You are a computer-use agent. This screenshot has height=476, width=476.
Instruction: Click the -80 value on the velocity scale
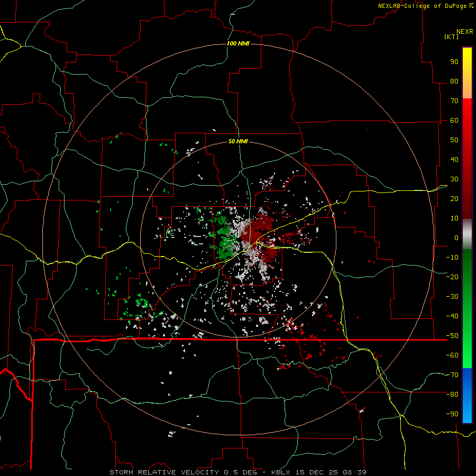pyautogui.click(x=452, y=395)
